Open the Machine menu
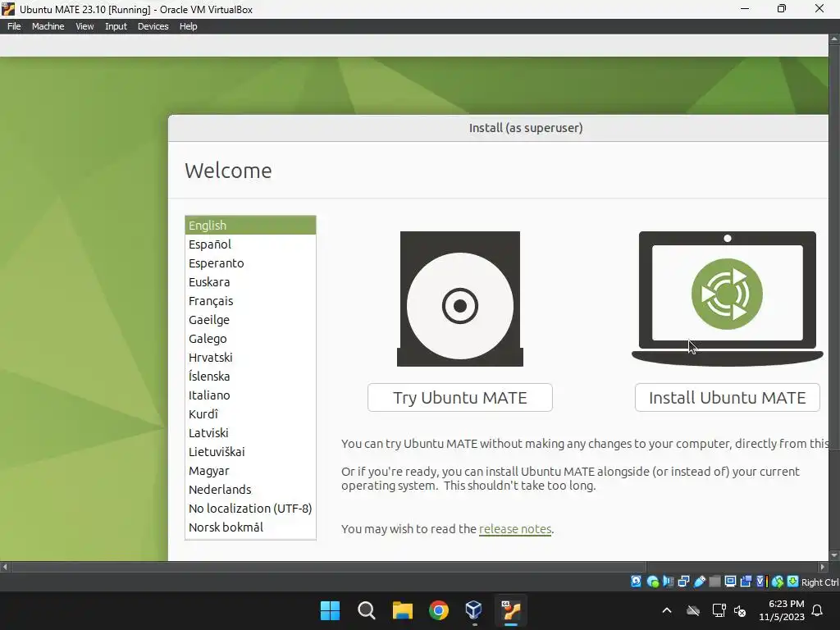The width and height of the screenshot is (840, 630). pyautogui.click(x=48, y=26)
